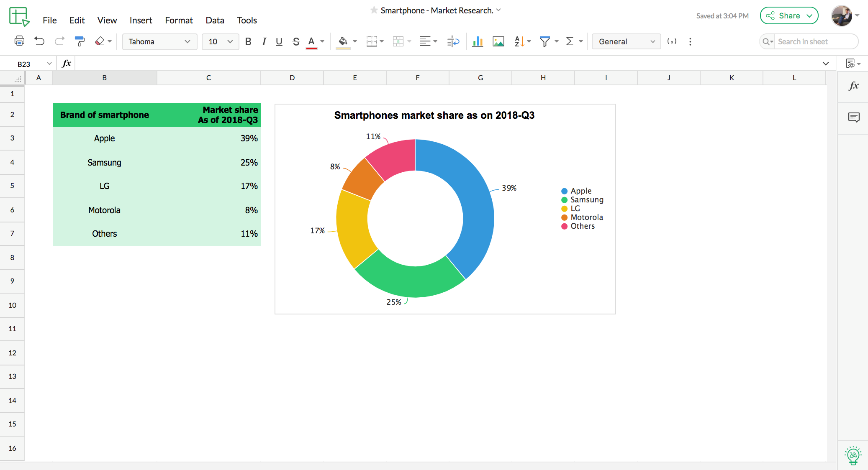Click the Italic formatting icon
Viewport: 868px width, 470px height.
pos(263,41)
